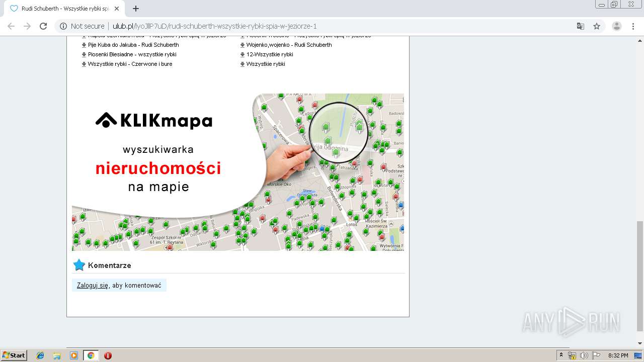Image resolution: width=644 pixels, height=362 pixels.
Task: Open Pije Kuba do Jakuba - Rudi Schuberth
Action: click(x=133, y=45)
